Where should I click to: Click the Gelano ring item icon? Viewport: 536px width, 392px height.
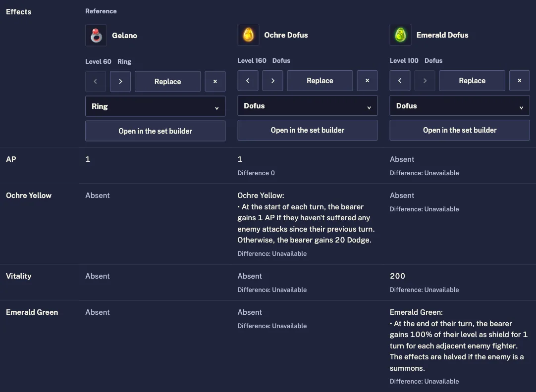click(x=96, y=36)
